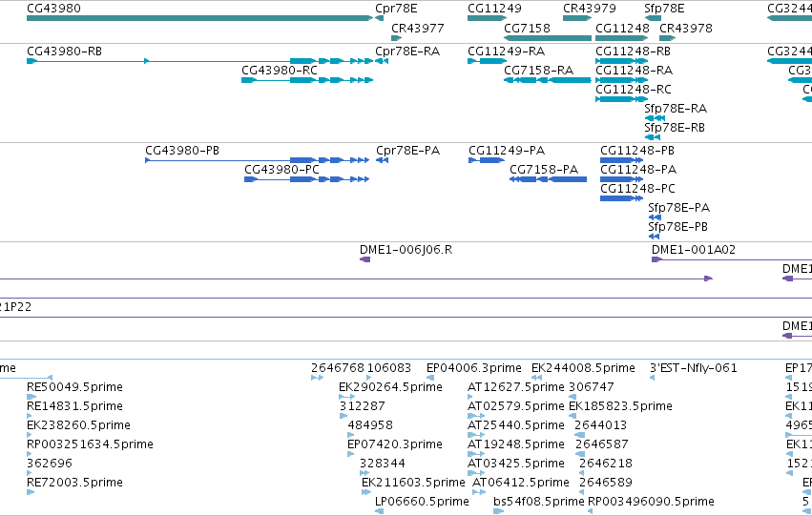Select the Cpr78E gene label
Image resolution: width=812 pixels, height=516 pixels.
click(396, 9)
